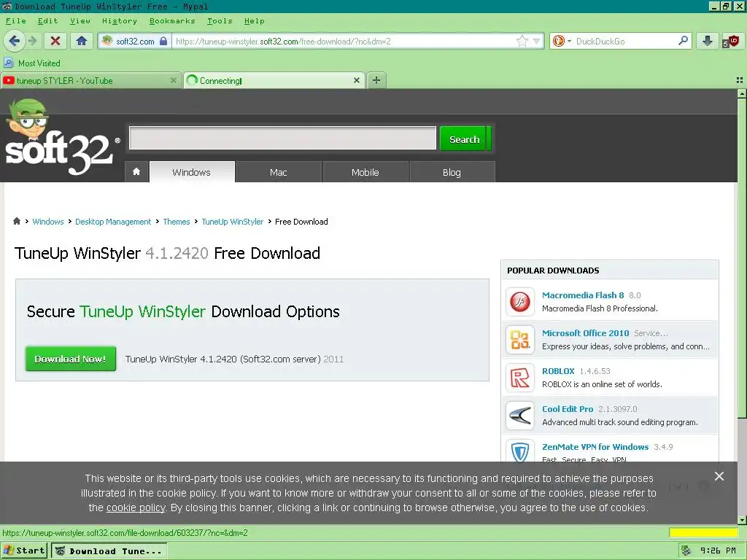Click the page scrollbar up arrow
The image size is (747, 560).
click(x=742, y=94)
